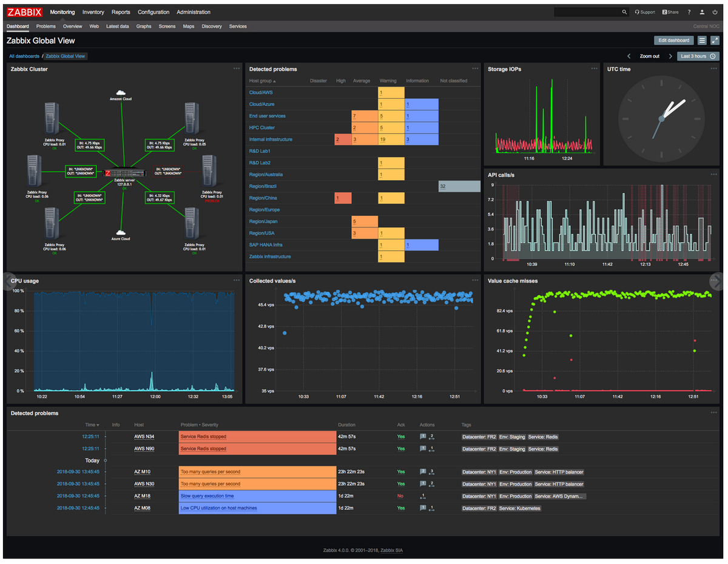Follow the All dashboards breadcrumb link
The height and width of the screenshot is (564, 728).
click(x=24, y=56)
